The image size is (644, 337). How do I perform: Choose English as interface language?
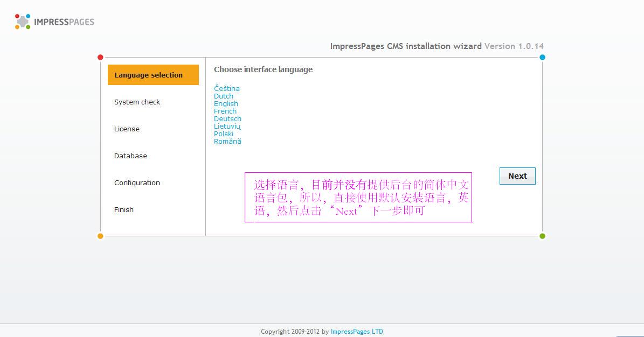click(x=226, y=103)
